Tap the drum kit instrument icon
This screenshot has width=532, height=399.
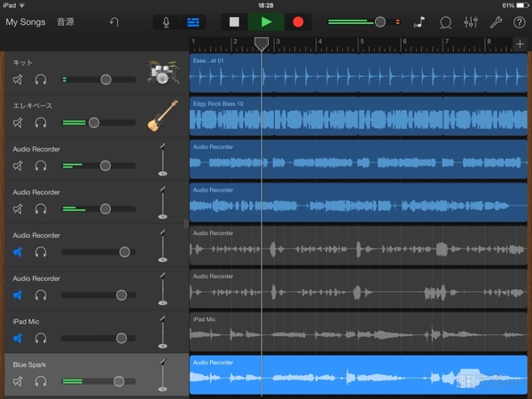click(160, 73)
